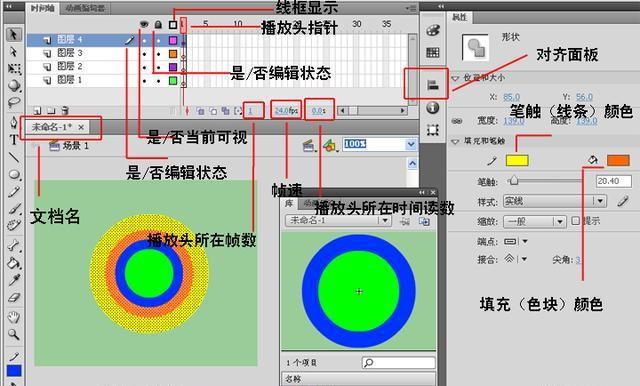The width and height of the screenshot is (640, 386).
Task: Select the Free Transform tool
Action: tap(14, 69)
